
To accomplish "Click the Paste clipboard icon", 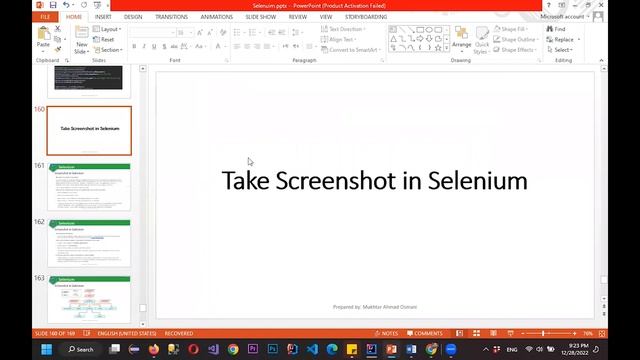I will tap(43, 33).
